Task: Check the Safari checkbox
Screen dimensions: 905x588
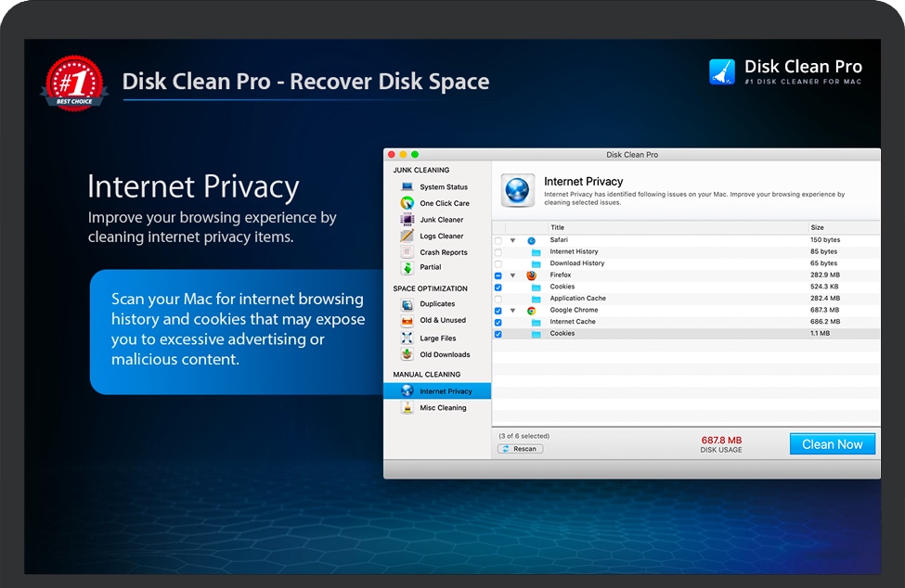Action: pos(498,240)
